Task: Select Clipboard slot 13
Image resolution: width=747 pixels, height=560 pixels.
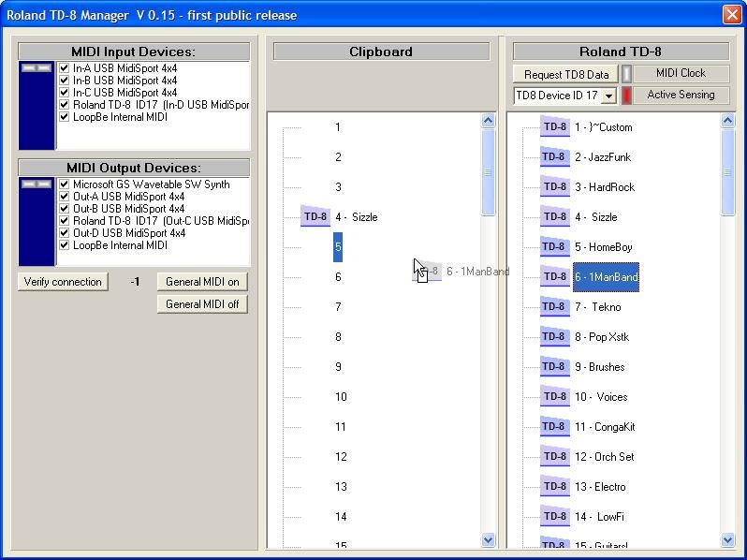Action: [341, 487]
